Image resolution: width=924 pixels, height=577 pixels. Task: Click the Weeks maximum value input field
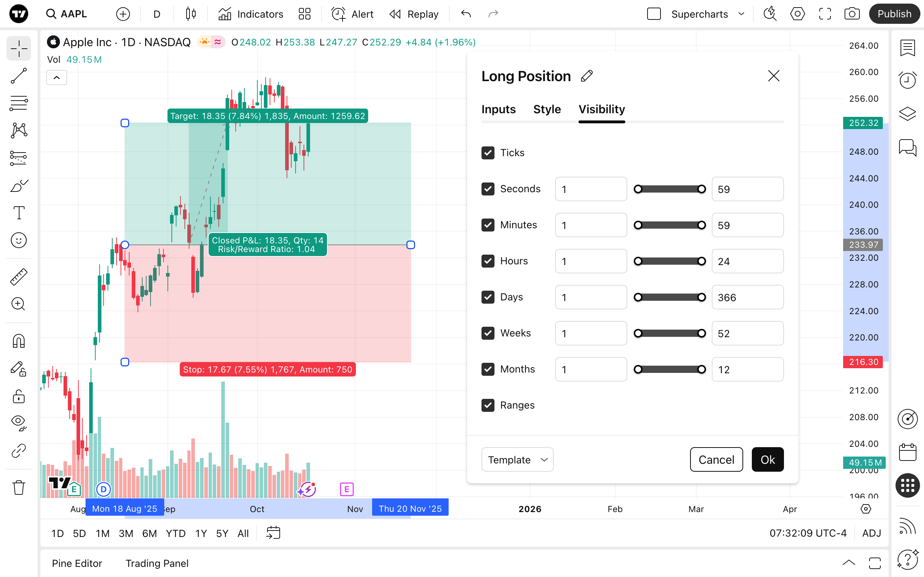(747, 333)
